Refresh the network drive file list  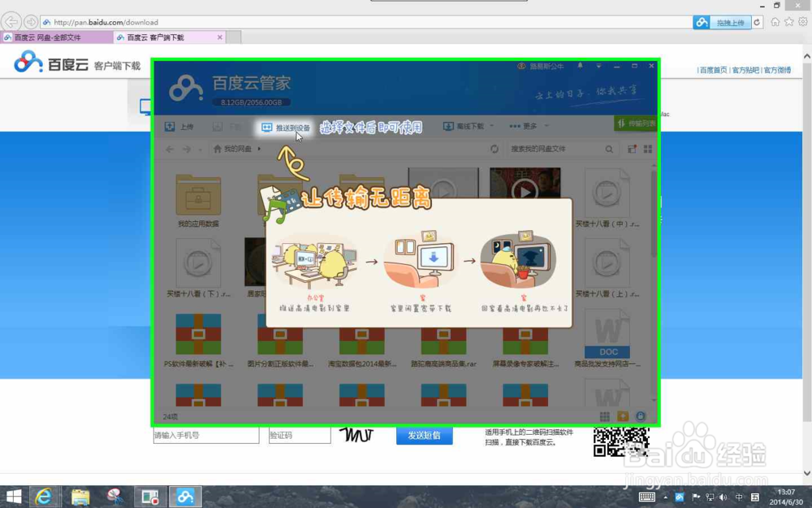tap(494, 149)
